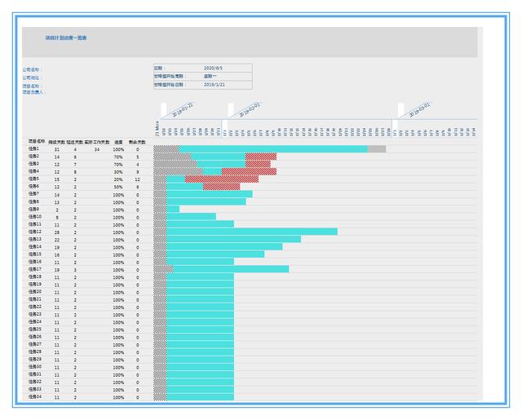Viewport: 522px width, 420px height.
Task: Select the 公司名称 label cell
Action: [31, 69]
